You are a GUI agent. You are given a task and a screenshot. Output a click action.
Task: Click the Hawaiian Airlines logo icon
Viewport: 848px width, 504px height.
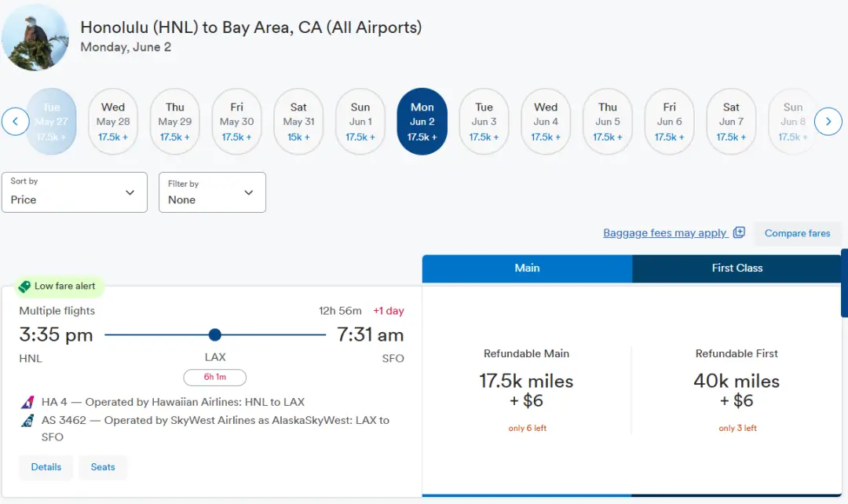[27, 403]
